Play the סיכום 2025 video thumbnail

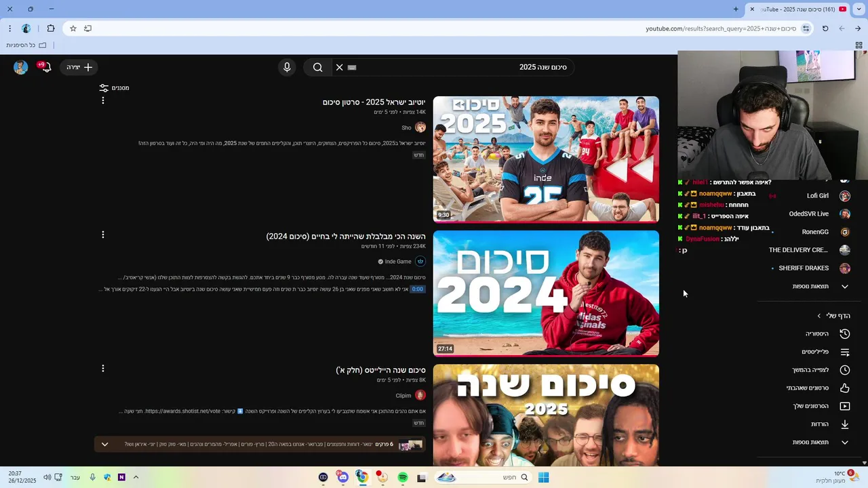(x=546, y=159)
